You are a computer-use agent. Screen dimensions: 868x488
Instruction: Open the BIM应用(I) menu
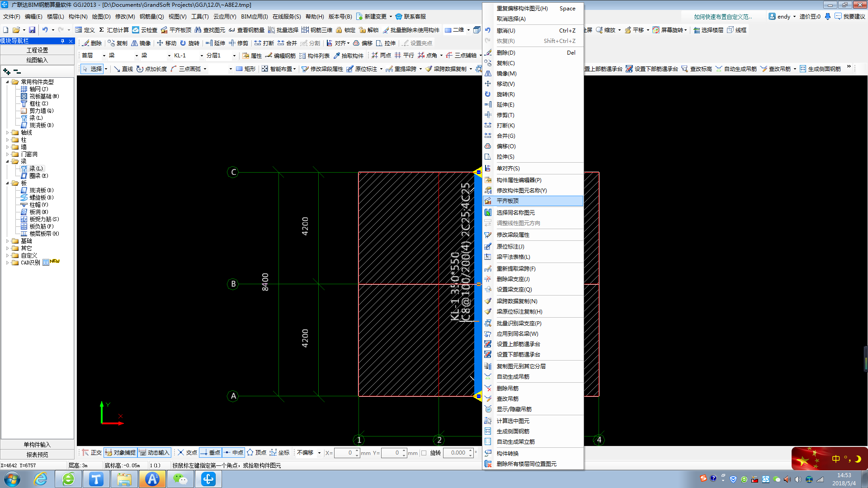254,16
